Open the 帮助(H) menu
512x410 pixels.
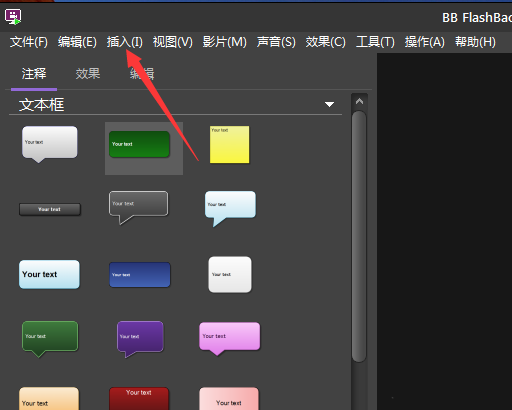(475, 42)
